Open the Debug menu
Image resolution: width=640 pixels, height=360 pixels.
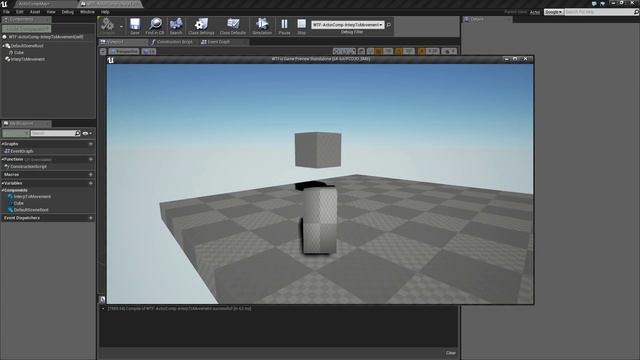(67, 12)
